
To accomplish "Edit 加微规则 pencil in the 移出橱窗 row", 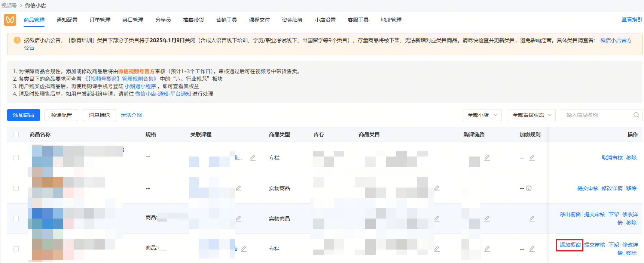I will click(x=532, y=219).
